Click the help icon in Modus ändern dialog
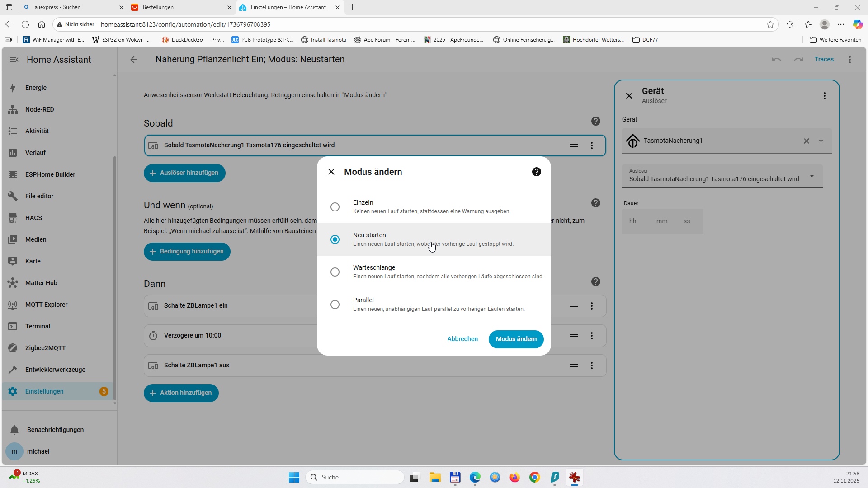Image resolution: width=868 pixels, height=488 pixels. (x=536, y=172)
